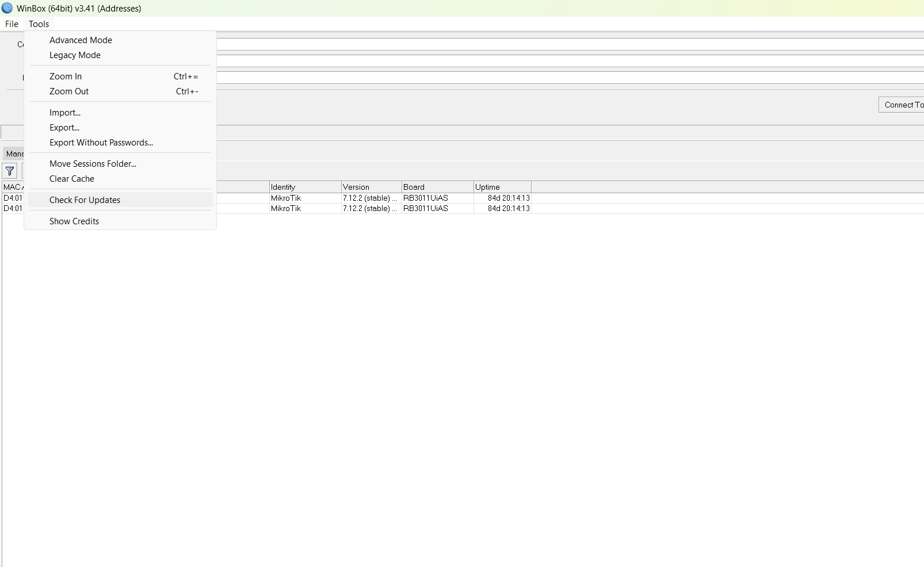Screen dimensions: 924x567
Task: Enable Advanced Mode from Tools menu
Action: click(x=120, y=40)
